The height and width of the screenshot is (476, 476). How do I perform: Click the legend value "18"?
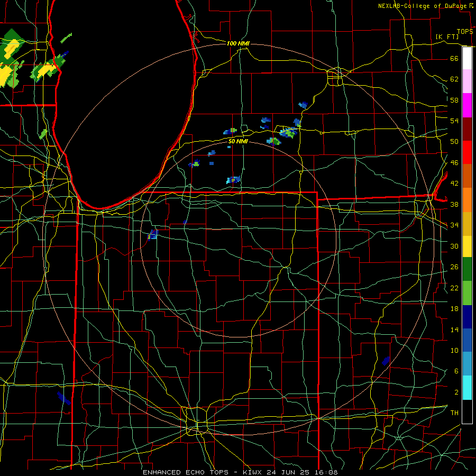pos(454,309)
